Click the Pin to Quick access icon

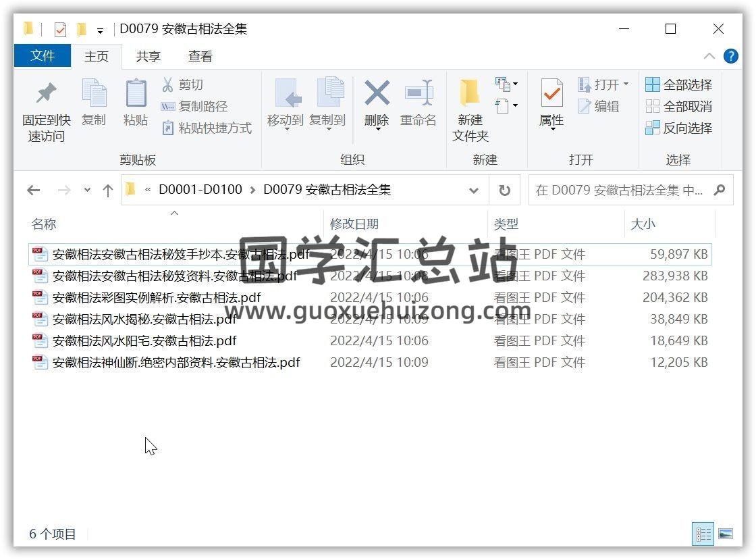coord(47,94)
